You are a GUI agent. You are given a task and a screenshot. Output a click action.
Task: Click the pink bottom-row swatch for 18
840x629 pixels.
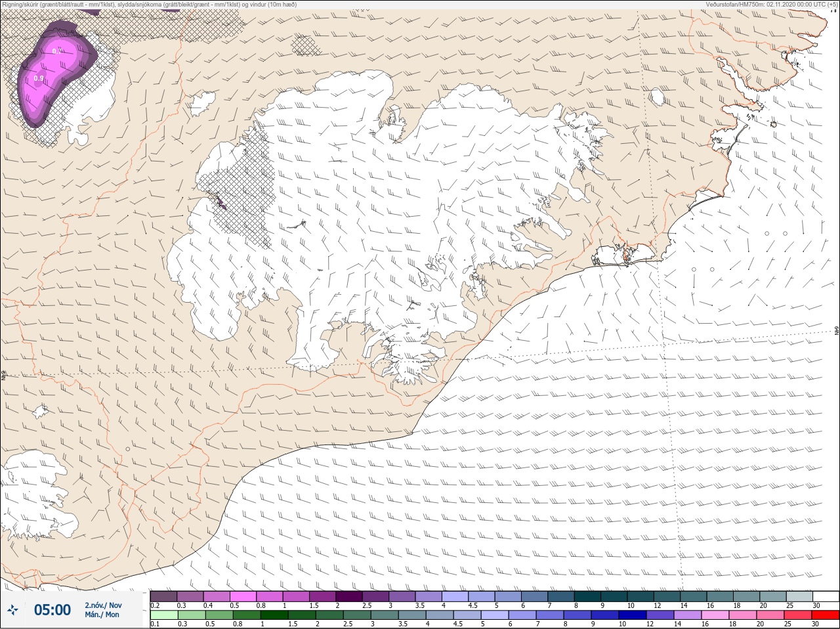pyautogui.click(x=742, y=615)
